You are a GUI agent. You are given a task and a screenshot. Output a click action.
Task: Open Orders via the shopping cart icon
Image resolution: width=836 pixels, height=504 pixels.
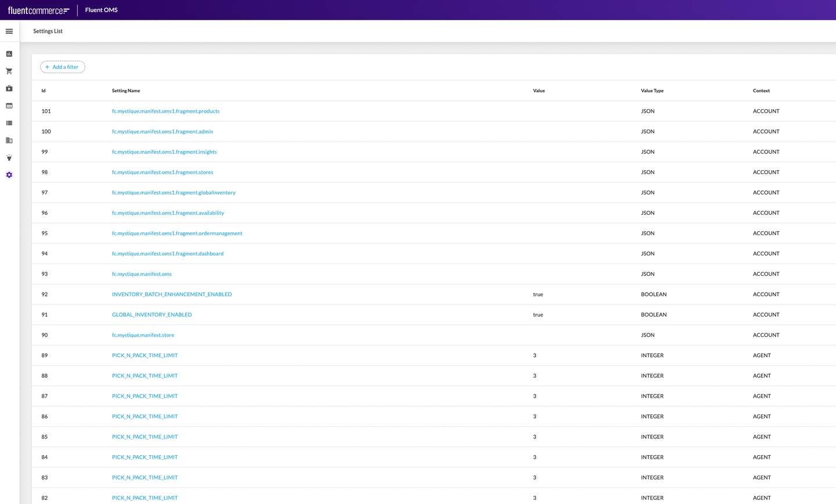[9, 71]
